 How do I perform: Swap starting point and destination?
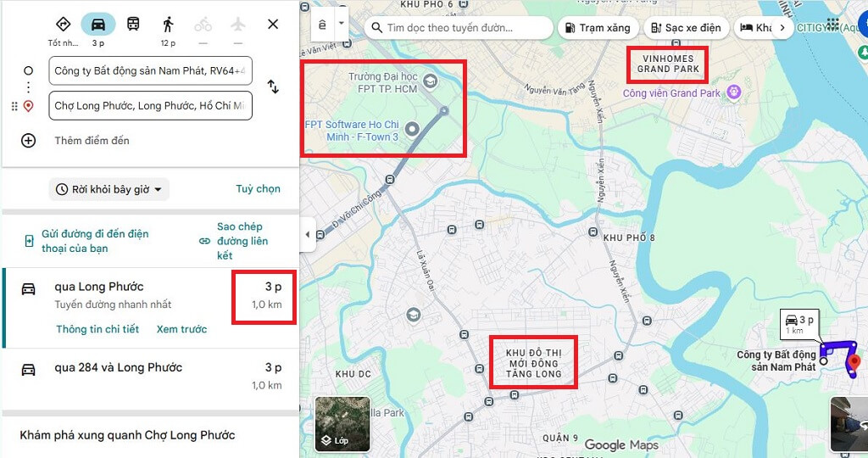pos(273,87)
